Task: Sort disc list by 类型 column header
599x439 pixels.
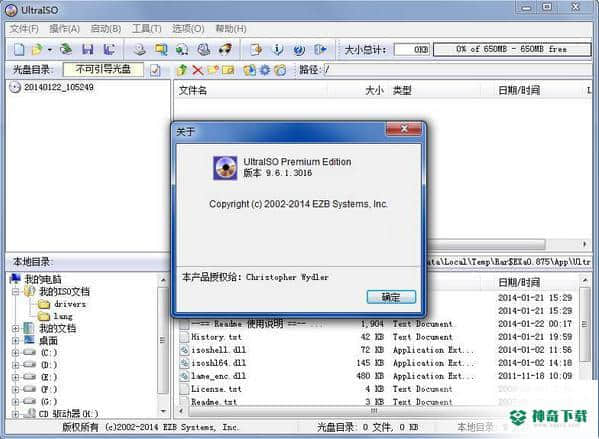Action: point(435,91)
